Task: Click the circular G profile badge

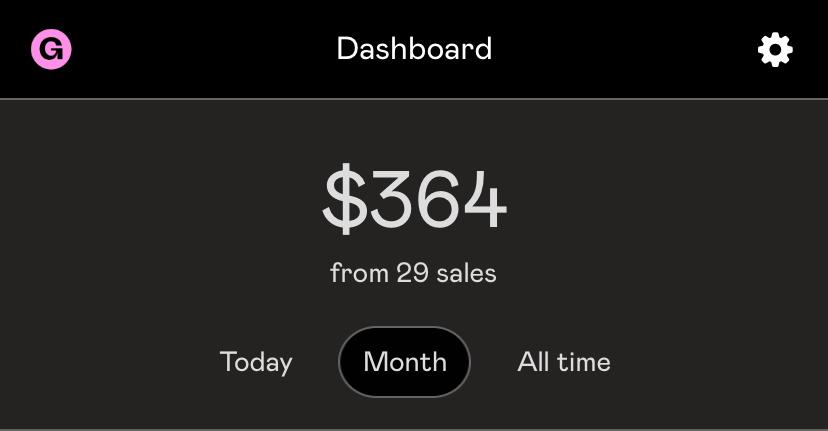Action: 51,49
